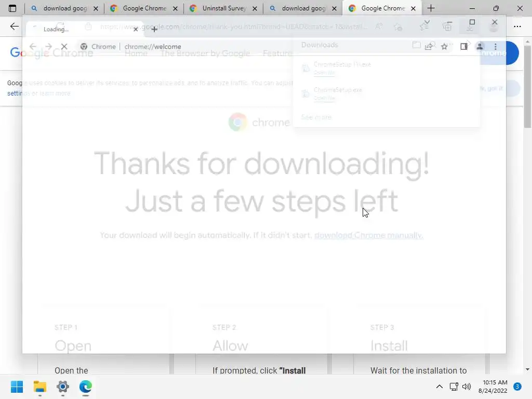Click 'Open the' text under Step 1
This screenshot has height=399, width=532.
point(71,370)
